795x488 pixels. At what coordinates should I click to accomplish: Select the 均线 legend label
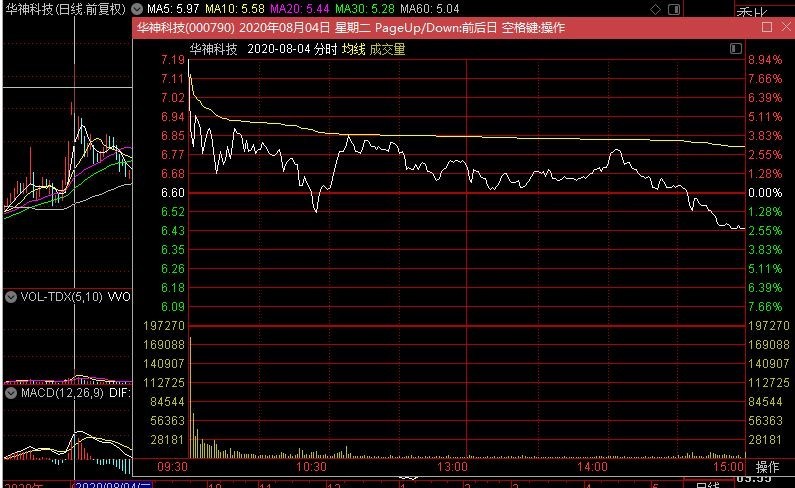(x=353, y=49)
